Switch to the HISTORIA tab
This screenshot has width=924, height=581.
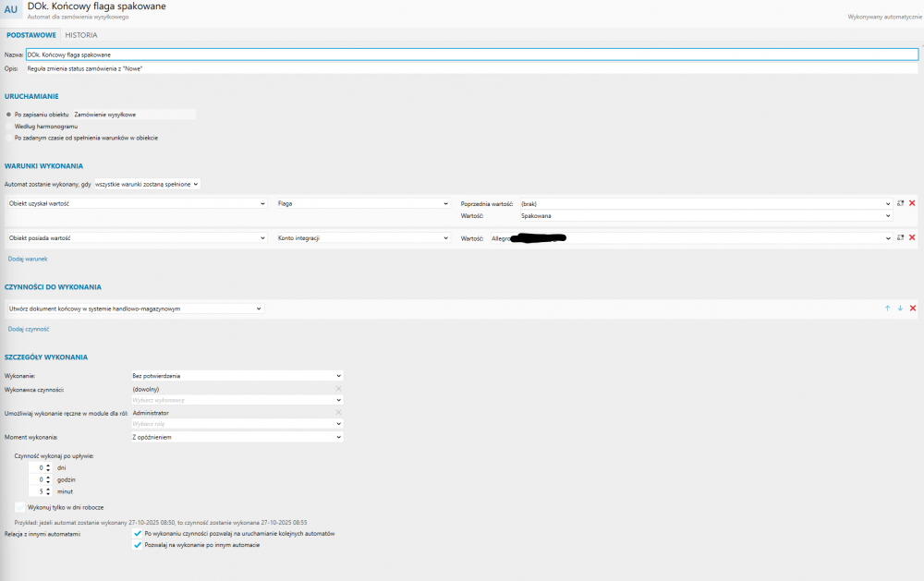pyautogui.click(x=81, y=35)
